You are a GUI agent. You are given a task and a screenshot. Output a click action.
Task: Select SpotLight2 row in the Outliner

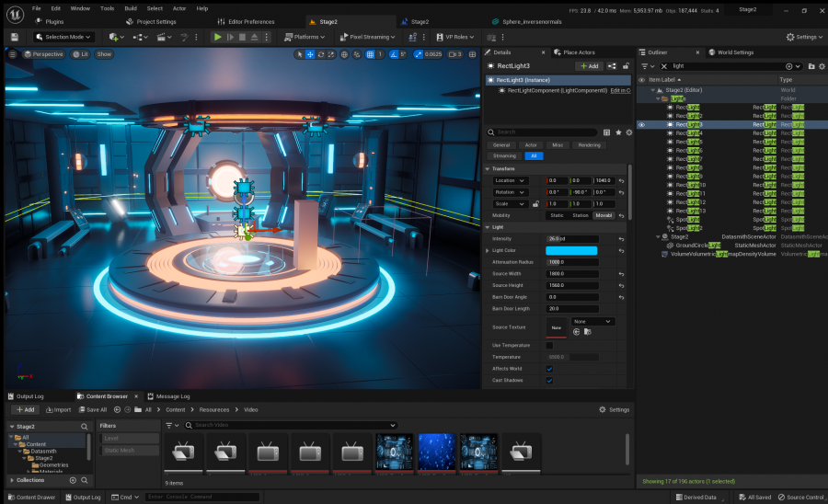pos(732,228)
